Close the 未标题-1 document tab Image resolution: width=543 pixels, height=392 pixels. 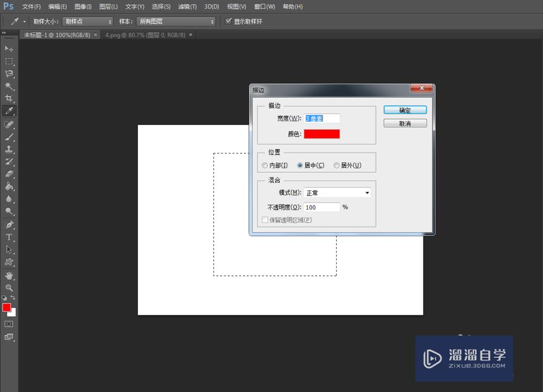(x=96, y=35)
